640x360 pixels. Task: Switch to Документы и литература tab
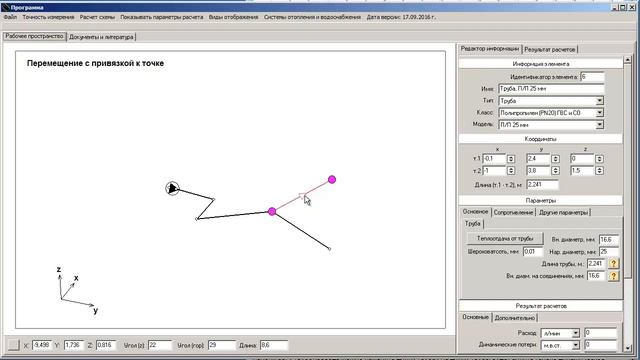click(101, 37)
